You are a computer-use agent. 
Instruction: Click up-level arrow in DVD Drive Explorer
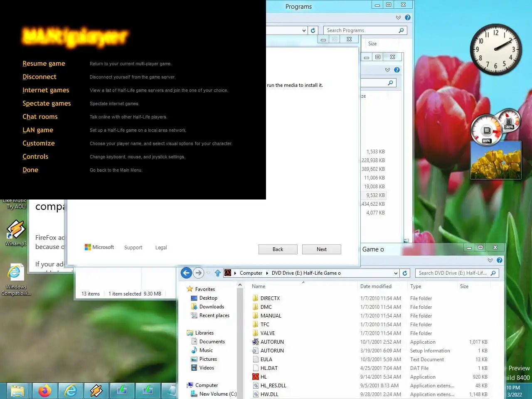point(218,273)
